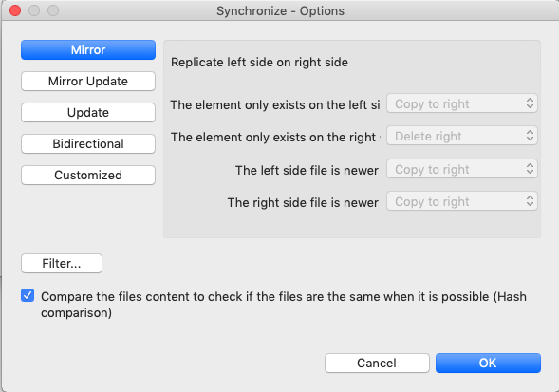Open the Delete right dropdown
This screenshot has height=392, width=559.
[462, 136]
